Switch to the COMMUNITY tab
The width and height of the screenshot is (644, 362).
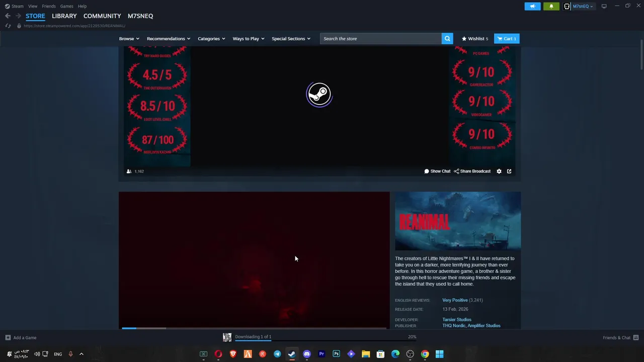tap(102, 16)
